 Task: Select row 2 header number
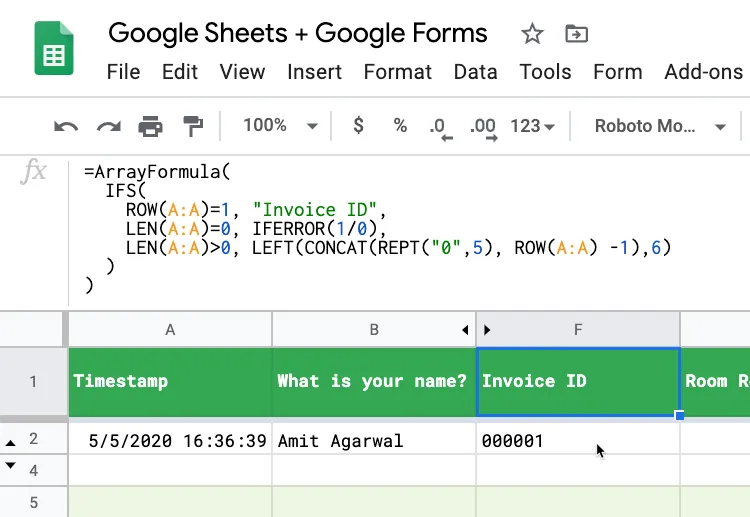click(33, 439)
